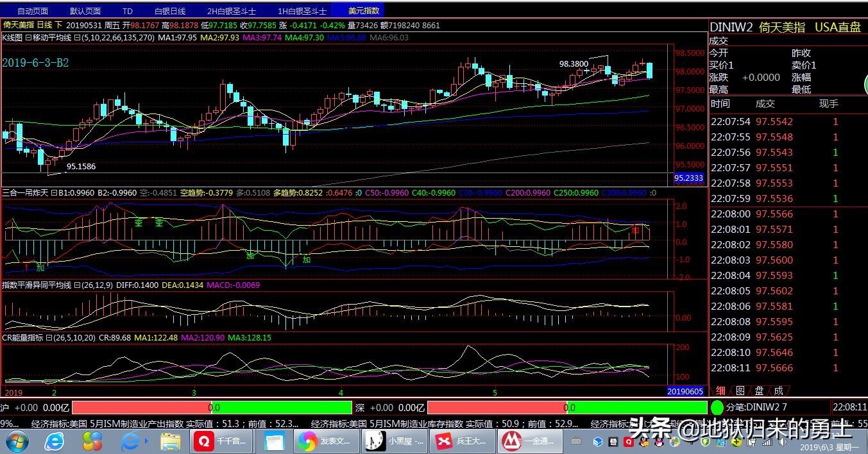Collapse the 移动平均线 indicator toggle box
Screen dimensions: 868x454
[x=28, y=38]
